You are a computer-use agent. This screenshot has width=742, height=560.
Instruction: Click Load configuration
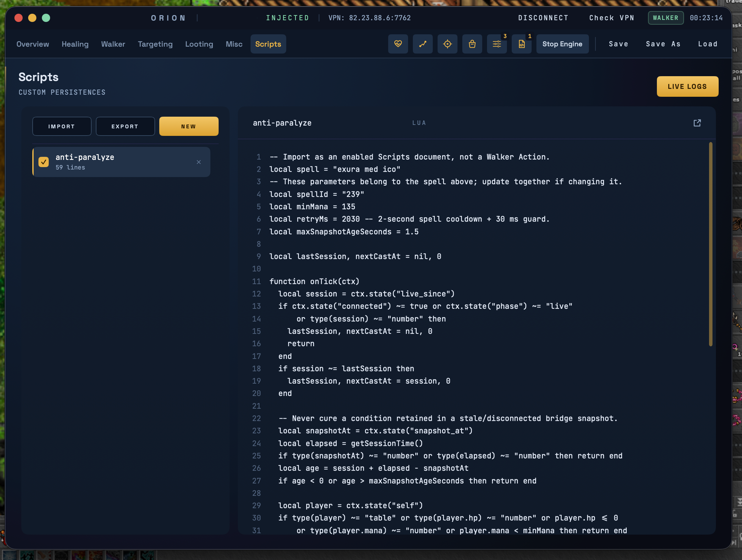708,44
